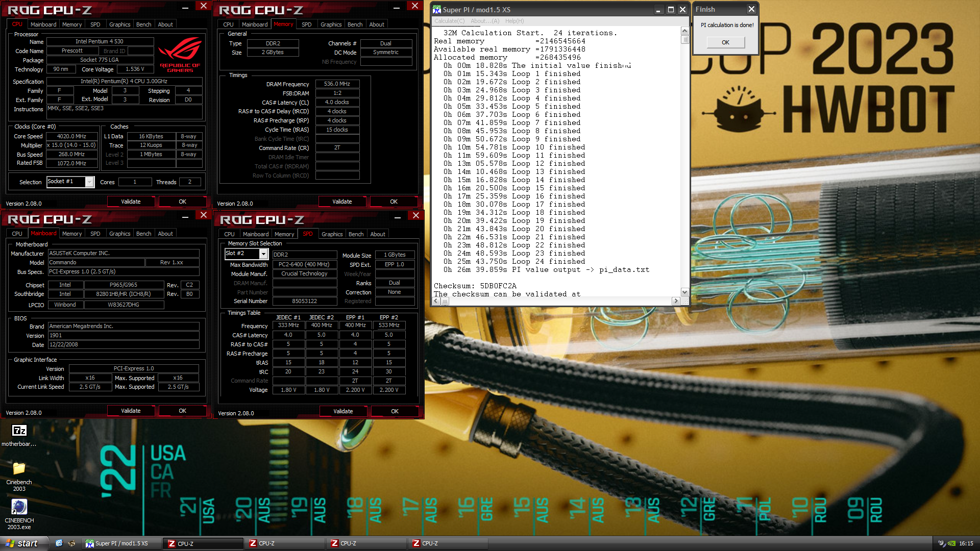Select SPD tab in CPU-Z Processor window
Viewport: 980px width, 551px height.
pos(95,24)
